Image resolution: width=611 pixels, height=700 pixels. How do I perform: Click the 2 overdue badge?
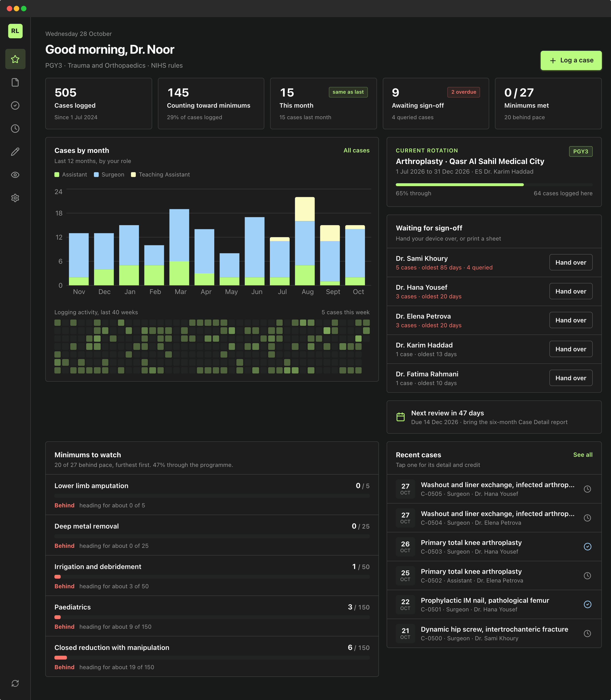(x=463, y=92)
